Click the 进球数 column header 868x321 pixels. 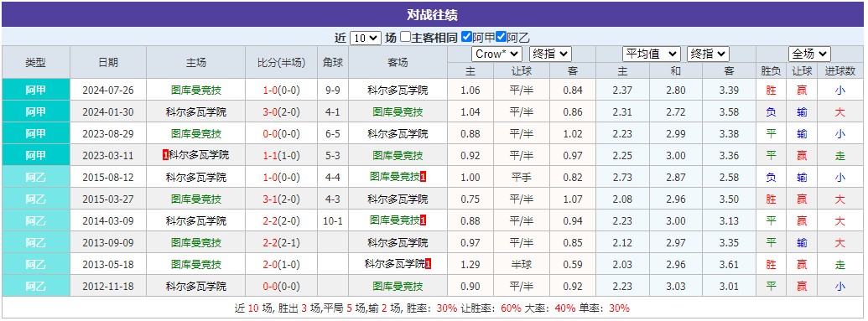839,71
